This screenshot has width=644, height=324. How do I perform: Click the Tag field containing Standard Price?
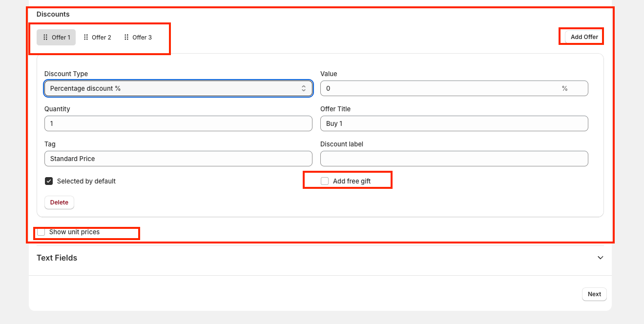(178, 159)
